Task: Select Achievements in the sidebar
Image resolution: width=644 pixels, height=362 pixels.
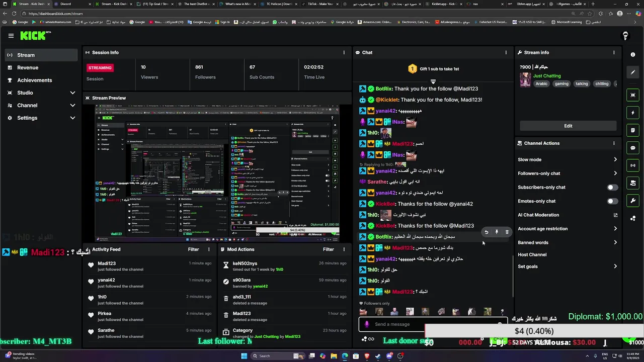Action: point(42,80)
